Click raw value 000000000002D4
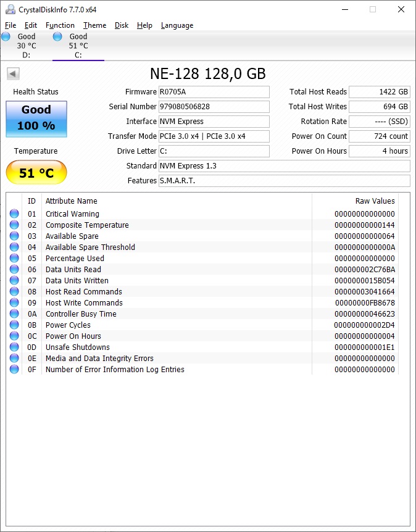This screenshot has width=416, height=532. pos(364,325)
